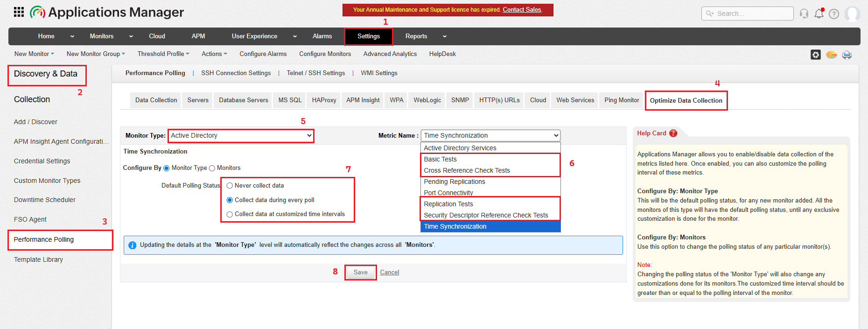This screenshot has height=329, width=868.
Task: Open the user profile avatar
Action: coord(852,14)
